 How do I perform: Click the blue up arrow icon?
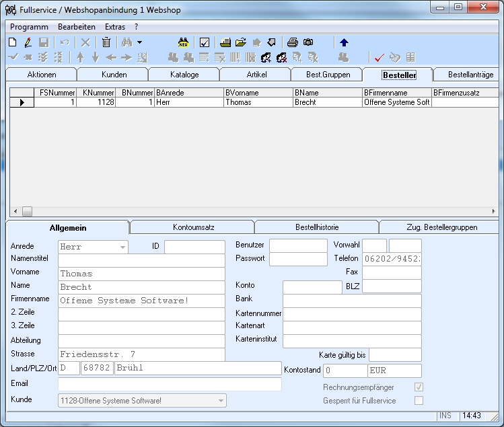(344, 42)
